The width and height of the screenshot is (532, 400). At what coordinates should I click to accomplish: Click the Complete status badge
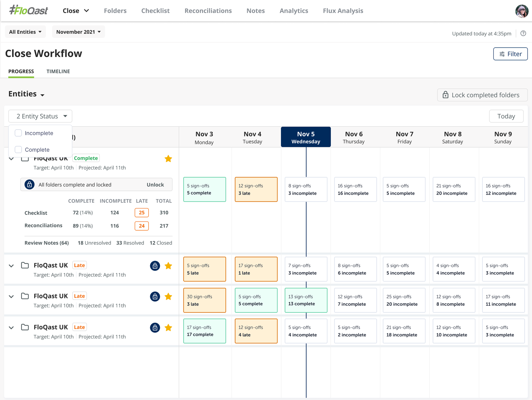point(86,158)
